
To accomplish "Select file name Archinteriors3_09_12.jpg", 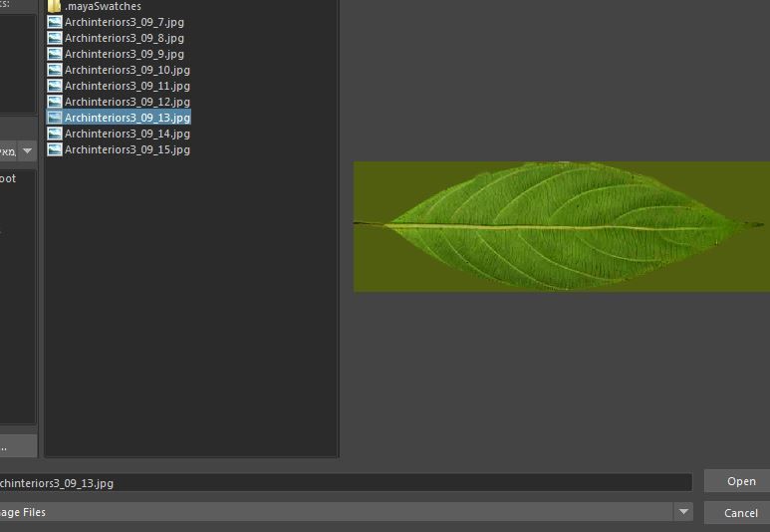I will [x=128, y=102].
